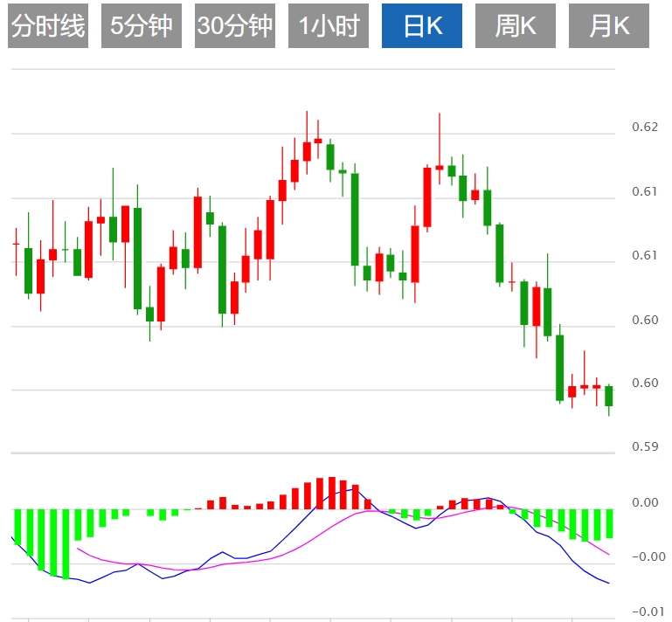
Task: Switch to the 分时线 tab
Action: tap(48, 26)
